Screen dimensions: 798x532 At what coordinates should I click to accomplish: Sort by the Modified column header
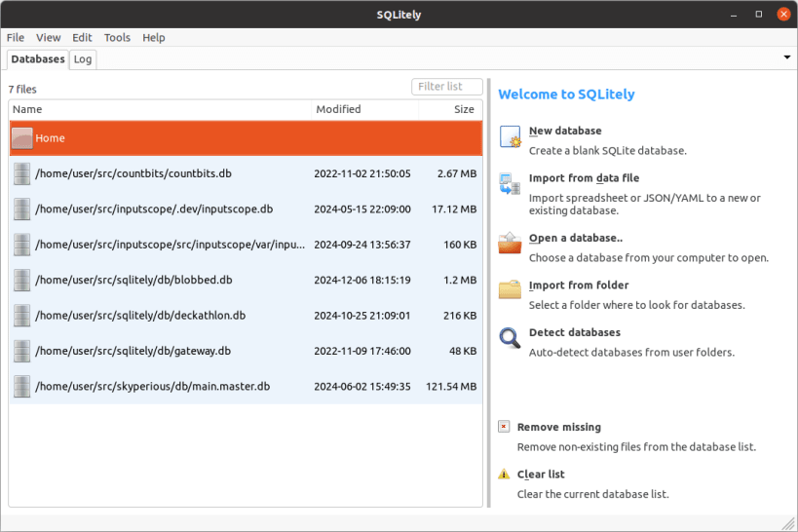(365, 109)
